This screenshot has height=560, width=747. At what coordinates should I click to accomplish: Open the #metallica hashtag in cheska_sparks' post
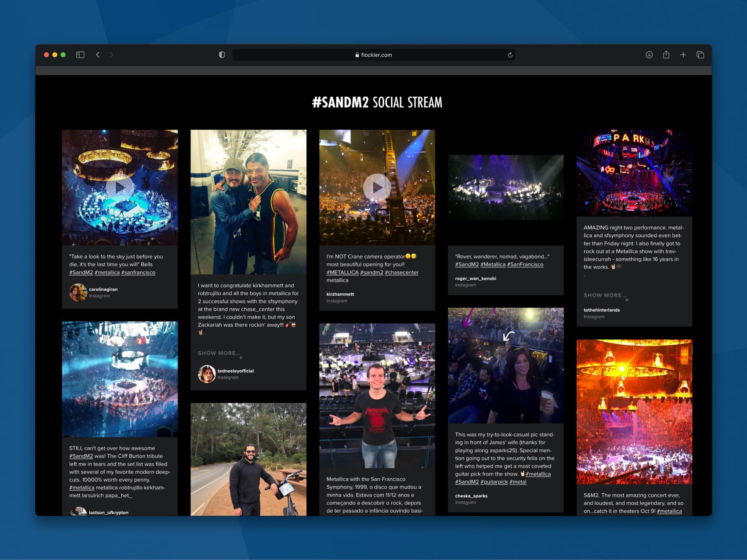point(538,474)
